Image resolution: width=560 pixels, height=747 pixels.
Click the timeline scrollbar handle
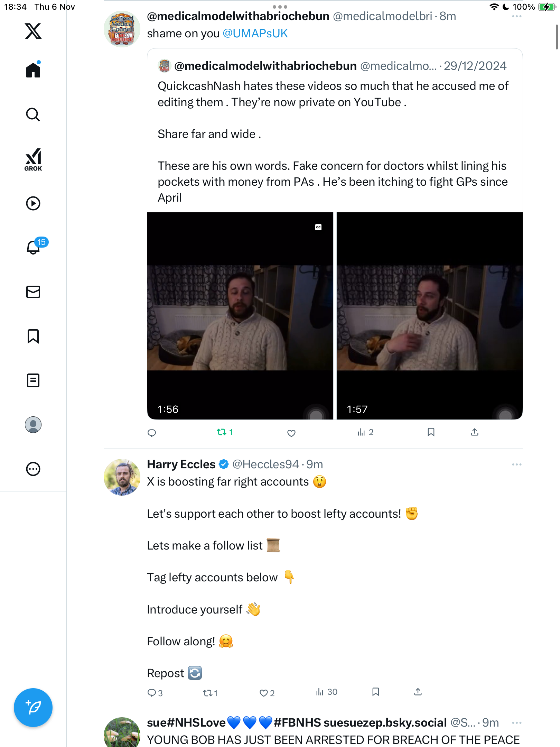(x=557, y=37)
